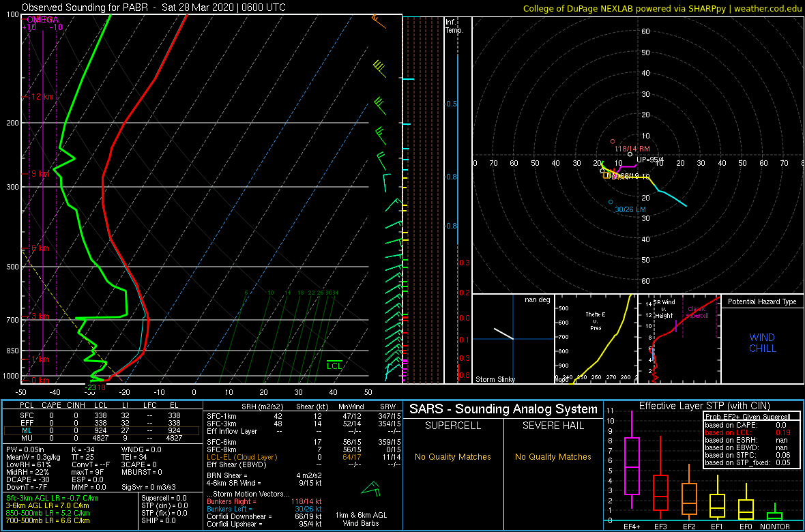Select the SFC parcel row
Image resolution: width=805 pixels, height=532 pixels.
(102, 415)
